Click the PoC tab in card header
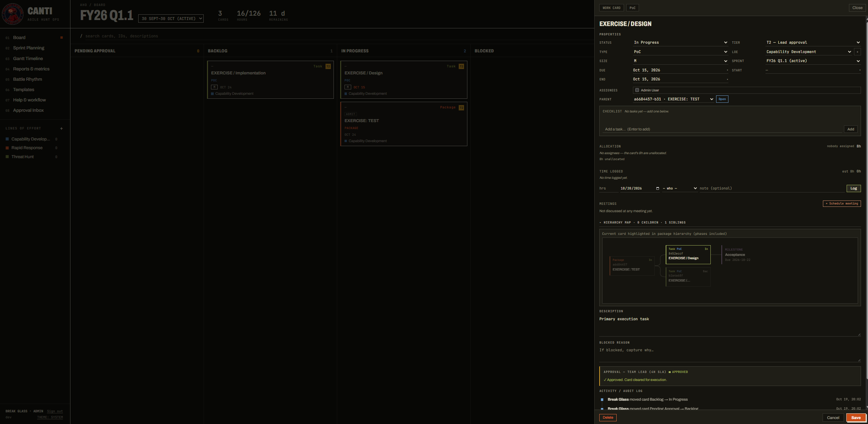Viewport: 868px width, 424px height. [632, 8]
